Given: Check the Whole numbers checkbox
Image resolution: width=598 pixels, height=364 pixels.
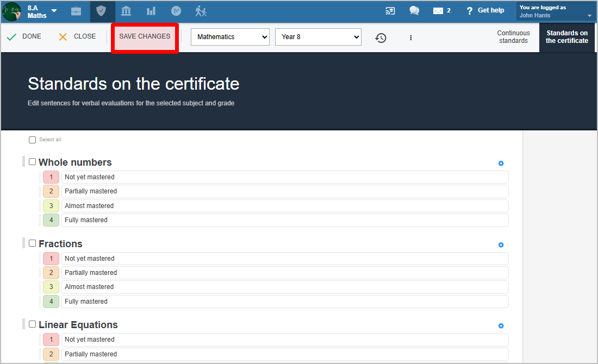Looking at the screenshot, I should (33, 162).
